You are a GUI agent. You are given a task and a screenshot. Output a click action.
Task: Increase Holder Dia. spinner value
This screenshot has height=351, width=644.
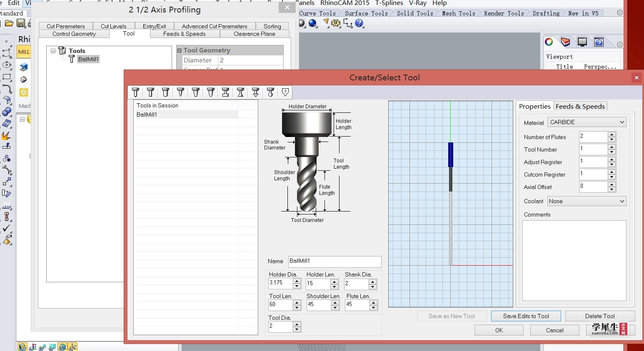pos(297,281)
